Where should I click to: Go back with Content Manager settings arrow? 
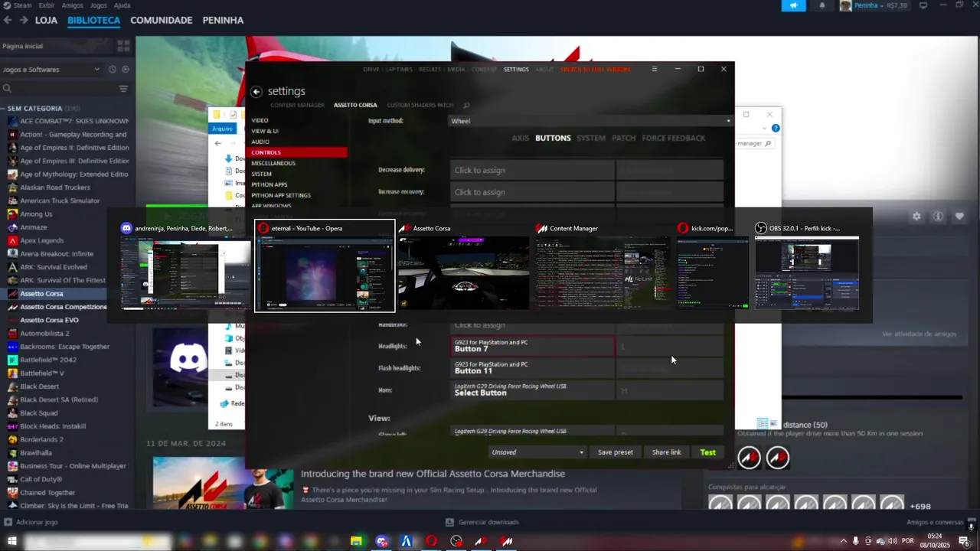(256, 92)
